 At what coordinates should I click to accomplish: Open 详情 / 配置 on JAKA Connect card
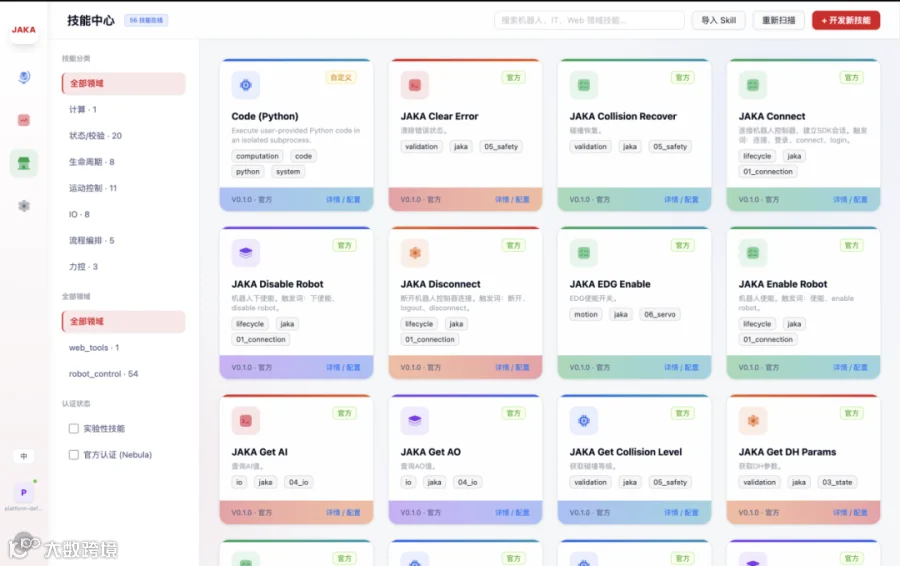coord(850,199)
